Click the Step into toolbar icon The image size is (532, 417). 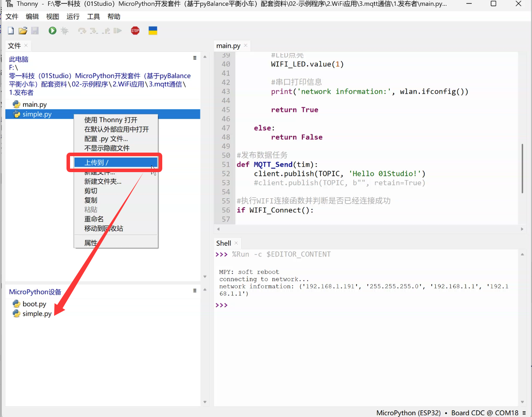point(94,31)
